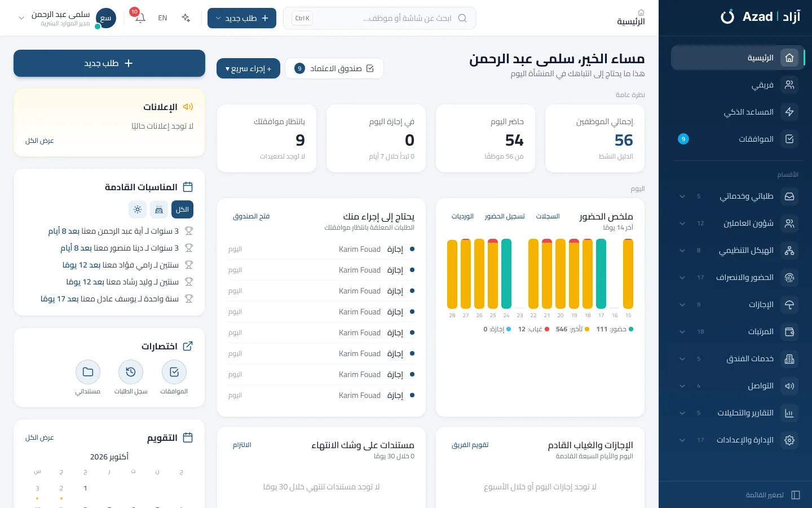Click عرض الكل in the التقويم card

pos(39,437)
